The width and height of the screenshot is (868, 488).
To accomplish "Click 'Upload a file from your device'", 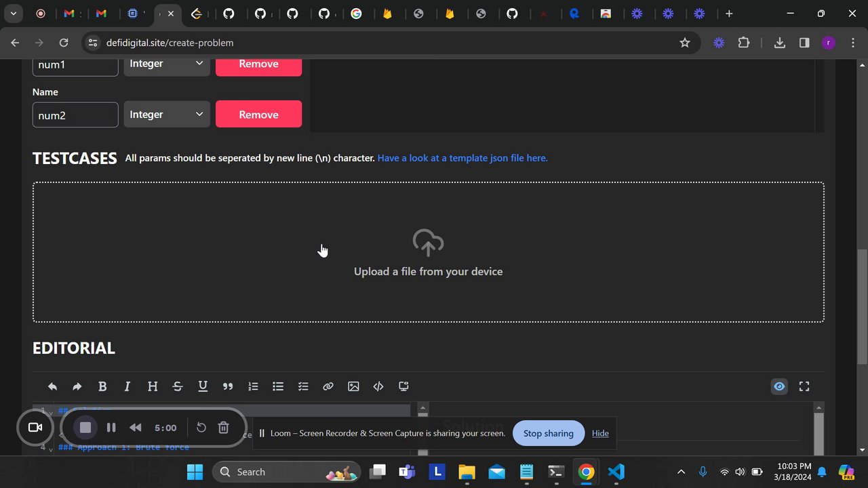I will [429, 271].
